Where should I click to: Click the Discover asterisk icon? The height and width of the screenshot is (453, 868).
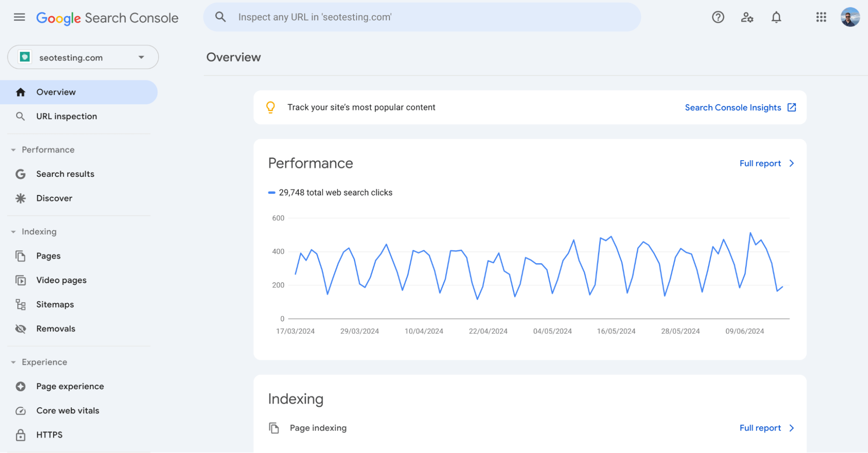20,198
